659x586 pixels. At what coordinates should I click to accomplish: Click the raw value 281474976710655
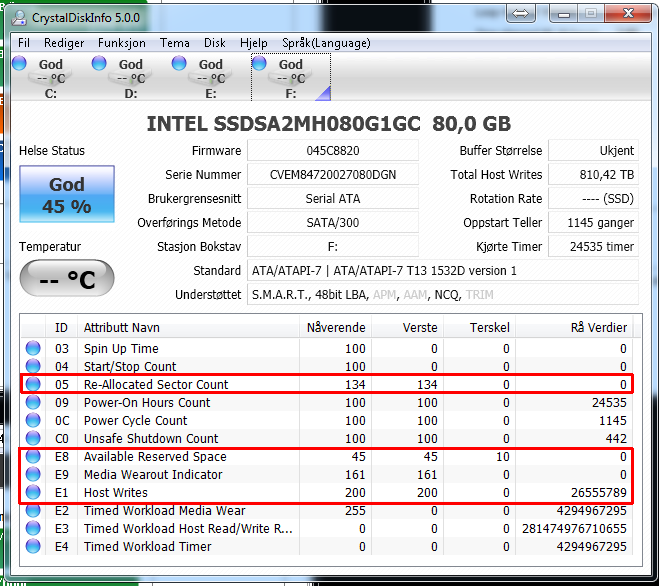pyautogui.click(x=574, y=528)
